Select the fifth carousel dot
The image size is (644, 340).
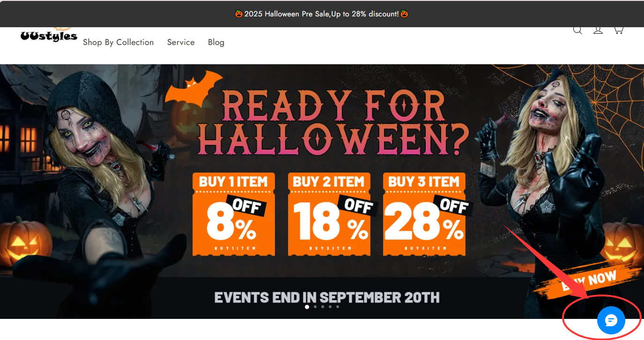(337, 307)
